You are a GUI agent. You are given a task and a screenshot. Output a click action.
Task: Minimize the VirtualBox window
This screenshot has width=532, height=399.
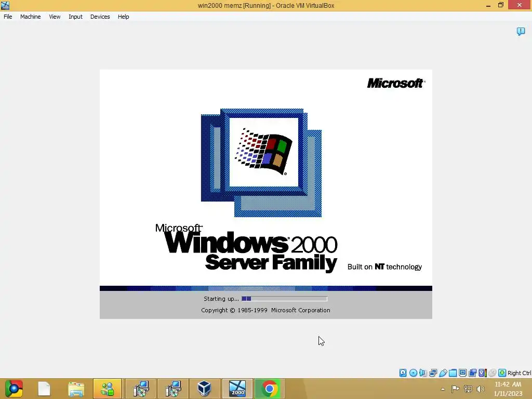click(488, 5)
